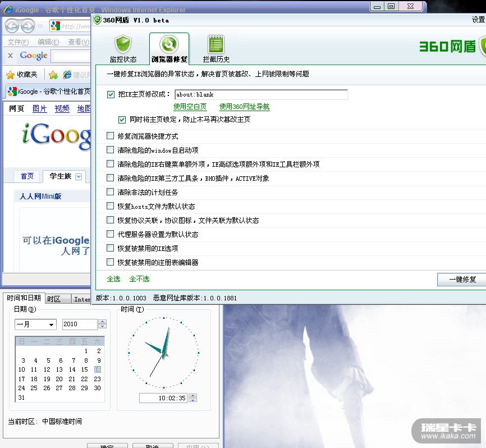The height and width of the screenshot is (448, 486).
Task: Toggle 同时将主页锁定 checkbox
Action: pyautogui.click(x=122, y=120)
